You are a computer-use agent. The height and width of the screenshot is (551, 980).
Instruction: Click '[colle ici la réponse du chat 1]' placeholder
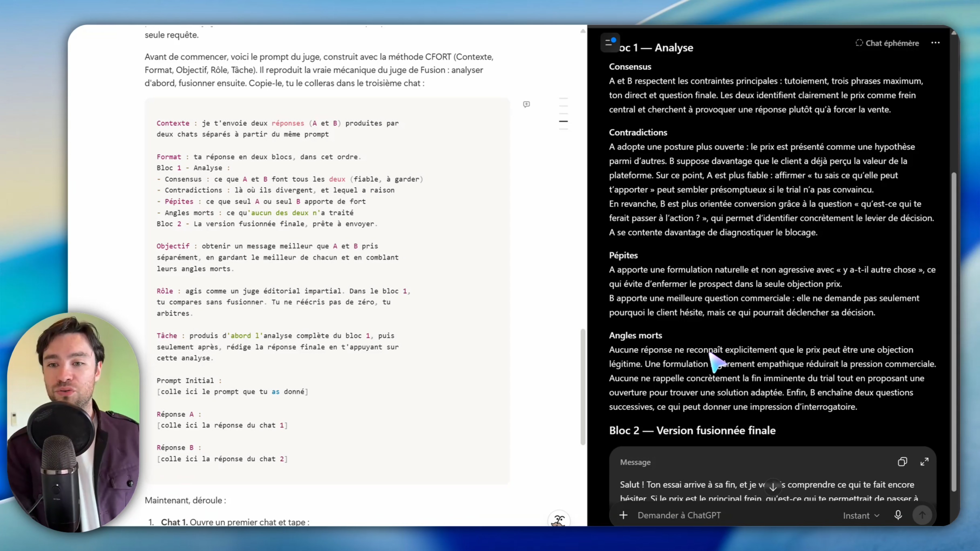[x=222, y=425]
